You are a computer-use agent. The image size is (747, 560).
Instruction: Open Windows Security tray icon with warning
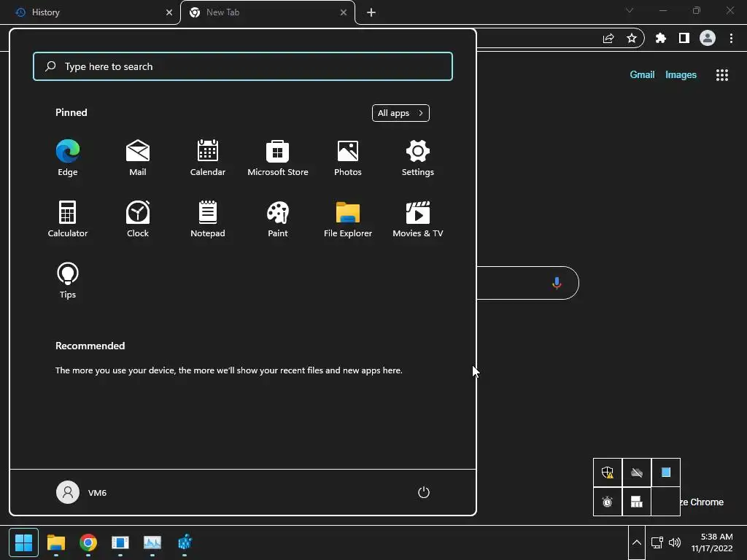coord(608,472)
